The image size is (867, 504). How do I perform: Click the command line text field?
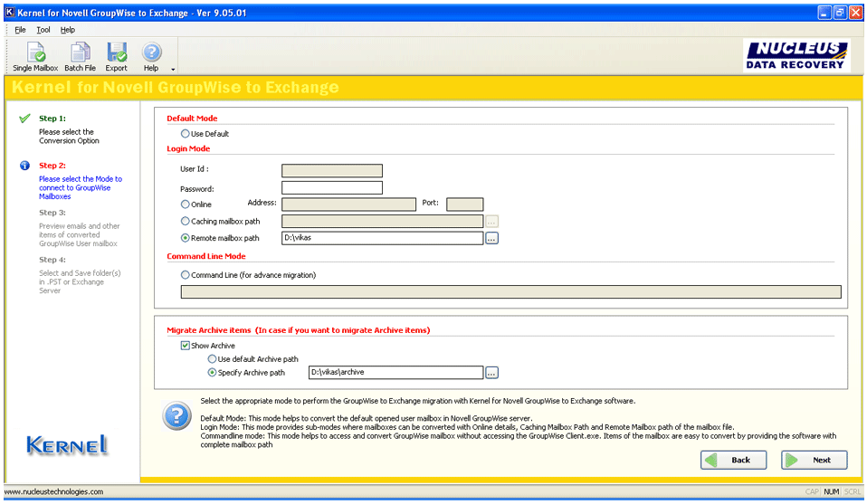pyautogui.click(x=511, y=291)
